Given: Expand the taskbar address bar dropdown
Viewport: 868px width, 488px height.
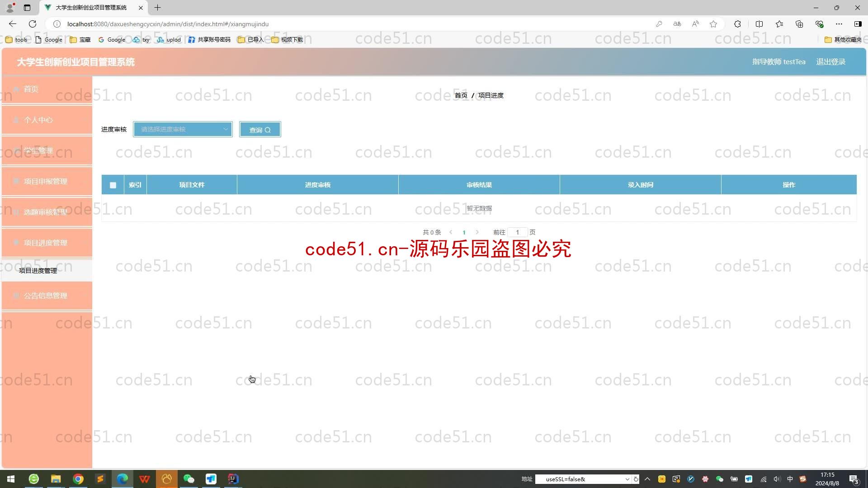Looking at the screenshot, I should [x=627, y=479].
